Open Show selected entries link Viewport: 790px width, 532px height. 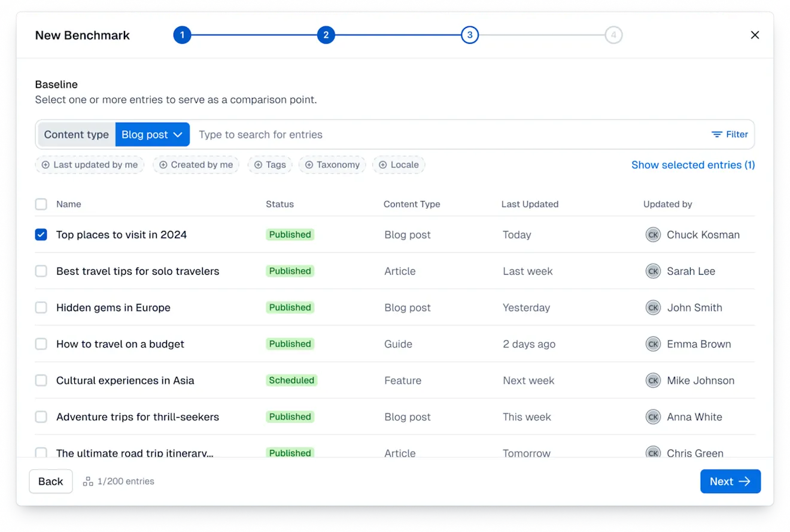pos(693,165)
